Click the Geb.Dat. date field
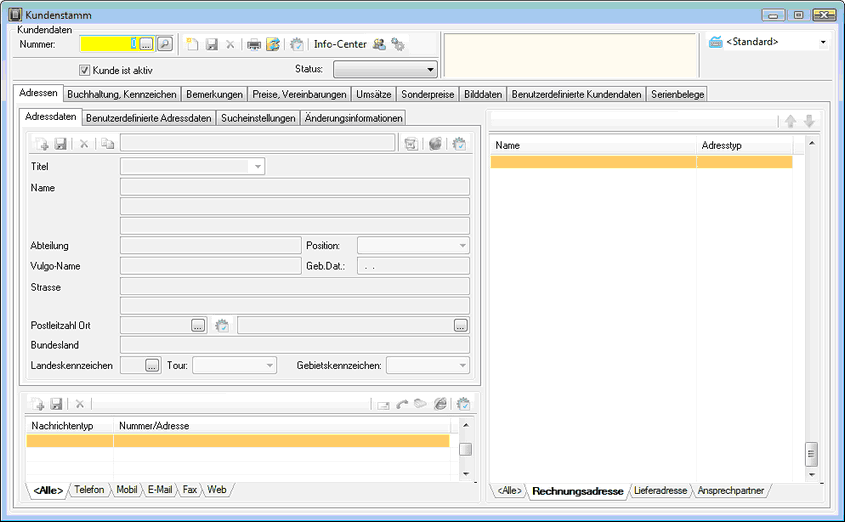The width and height of the screenshot is (845, 522). tap(413, 266)
